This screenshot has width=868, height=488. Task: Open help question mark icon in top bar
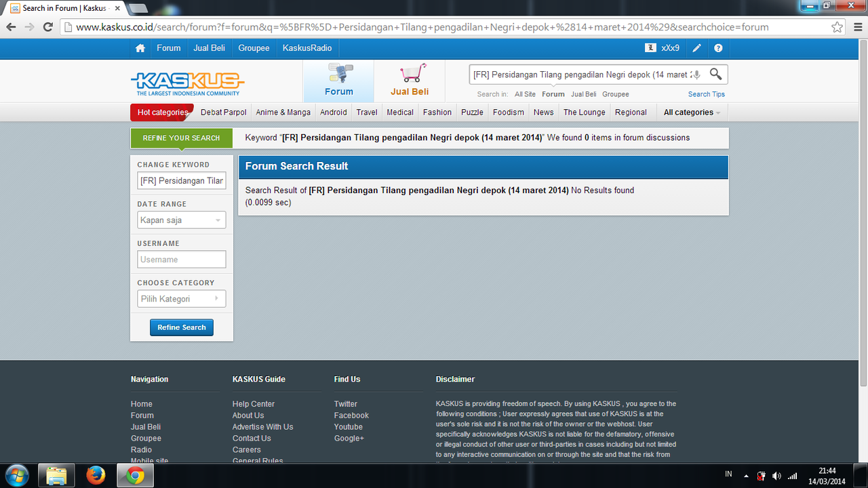coord(718,48)
